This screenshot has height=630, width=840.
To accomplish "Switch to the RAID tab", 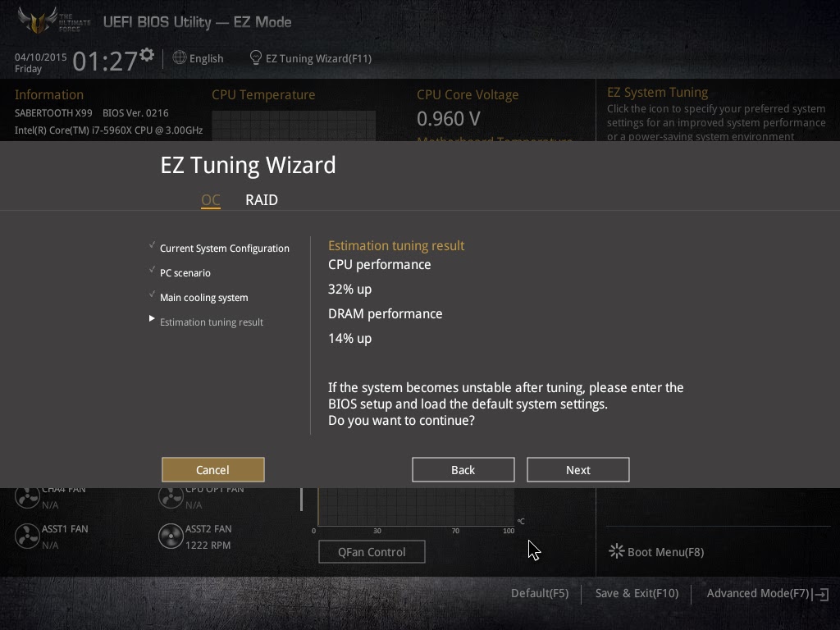I will click(262, 200).
